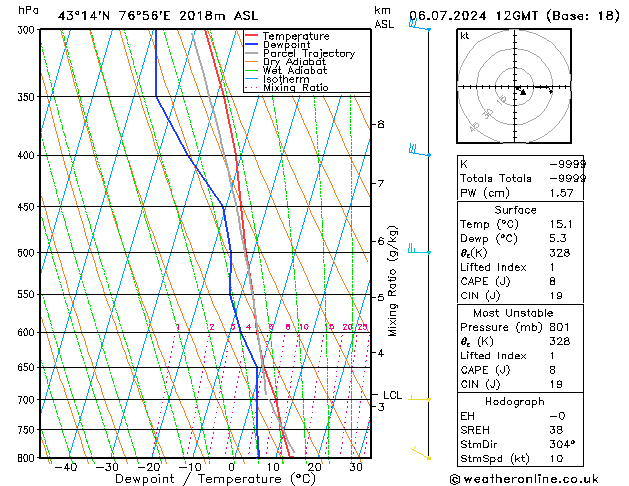This screenshot has width=629, height=486.
Task: Click the surface Temp value 15.1
Action: coord(561,224)
